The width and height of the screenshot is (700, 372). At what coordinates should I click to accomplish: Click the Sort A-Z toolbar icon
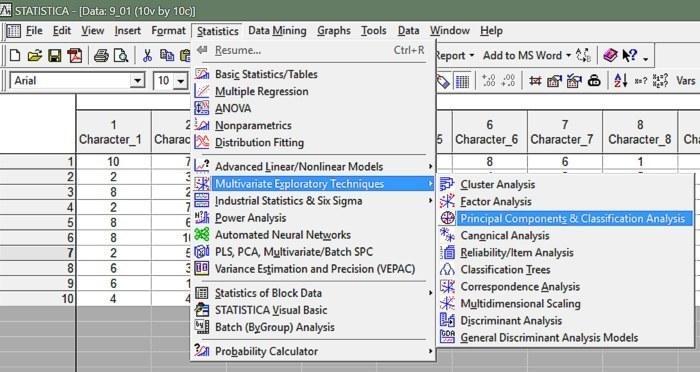[x=621, y=81]
